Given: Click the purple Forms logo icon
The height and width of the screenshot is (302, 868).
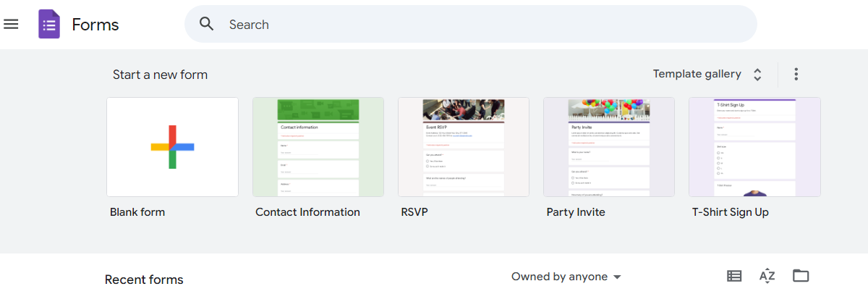Looking at the screenshot, I should (49, 25).
